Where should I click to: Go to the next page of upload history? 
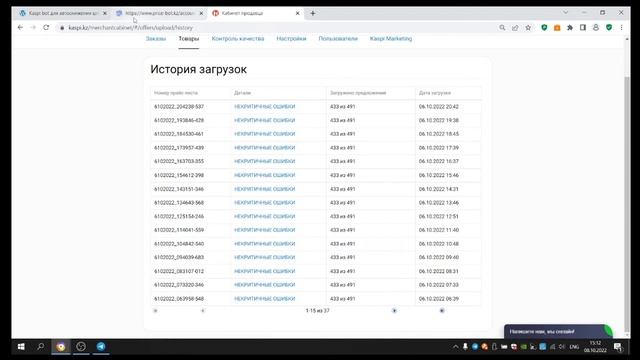(394, 311)
